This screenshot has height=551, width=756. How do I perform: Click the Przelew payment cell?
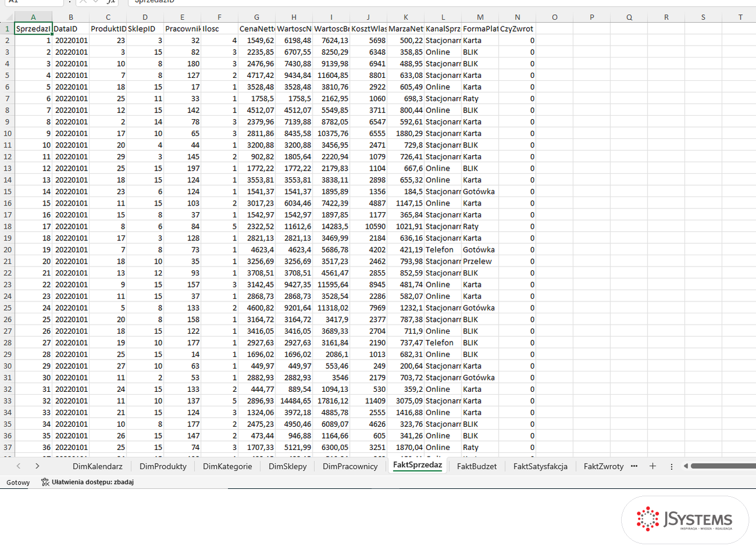tap(480, 261)
